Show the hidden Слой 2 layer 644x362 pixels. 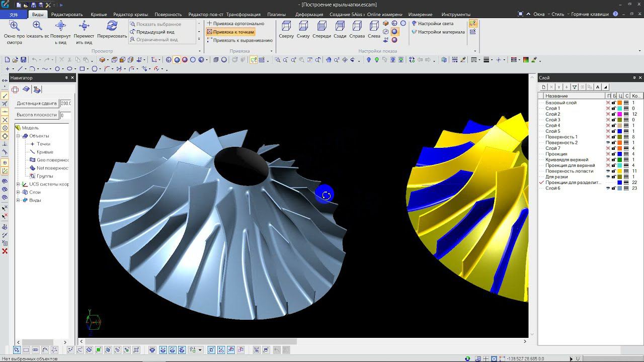608,114
